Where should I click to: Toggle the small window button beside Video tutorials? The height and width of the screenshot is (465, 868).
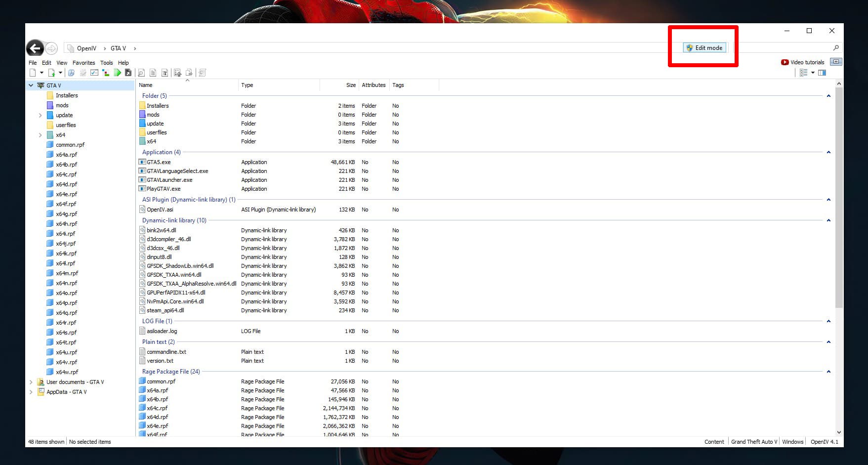click(836, 62)
